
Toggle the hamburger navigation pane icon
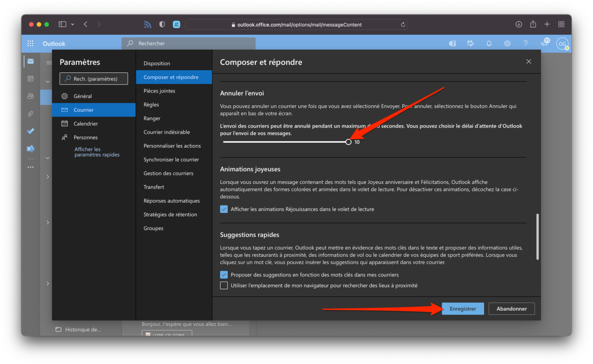tap(49, 62)
